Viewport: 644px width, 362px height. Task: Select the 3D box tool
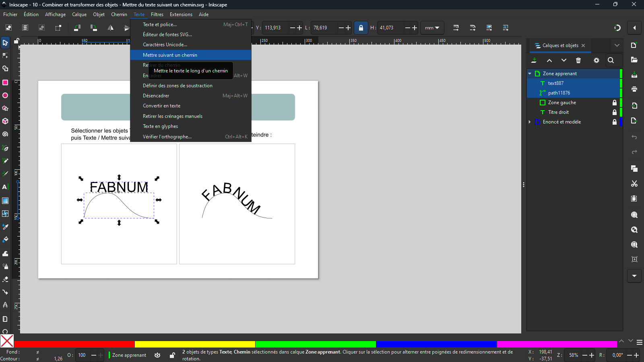(x=5, y=121)
